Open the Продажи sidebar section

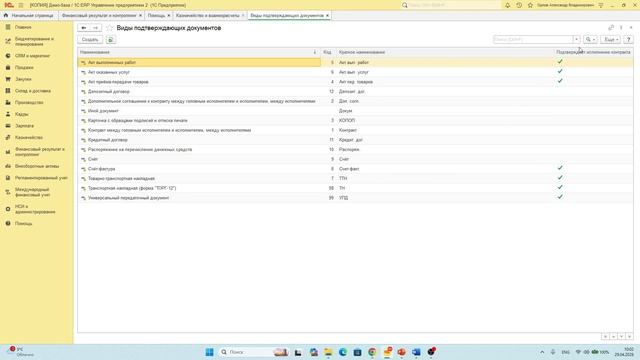coord(24,67)
